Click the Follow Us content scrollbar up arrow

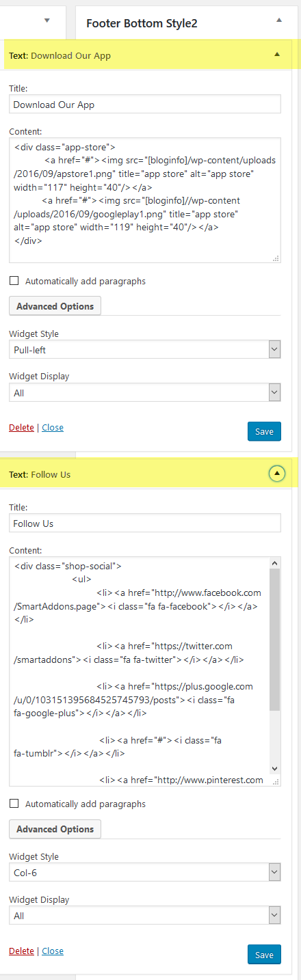(x=275, y=563)
